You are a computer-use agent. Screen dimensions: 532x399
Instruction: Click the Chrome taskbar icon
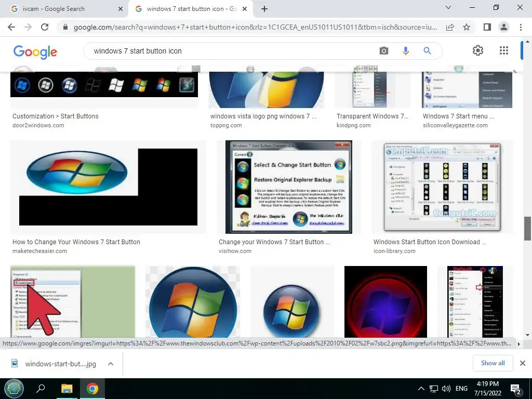[92, 389]
